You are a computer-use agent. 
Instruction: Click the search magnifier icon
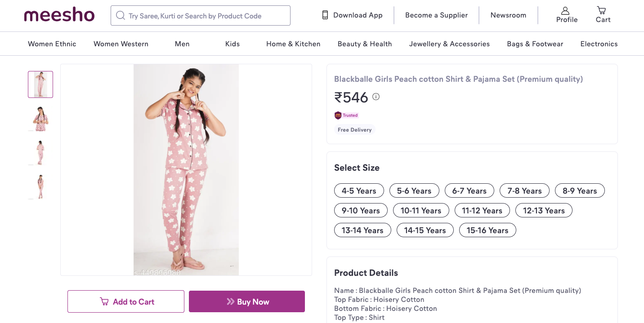pyautogui.click(x=120, y=16)
